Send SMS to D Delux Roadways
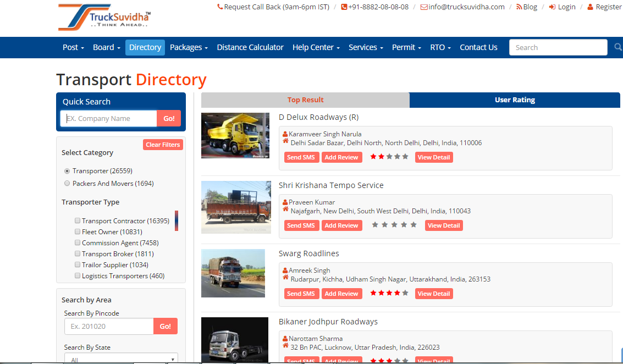 tap(301, 157)
